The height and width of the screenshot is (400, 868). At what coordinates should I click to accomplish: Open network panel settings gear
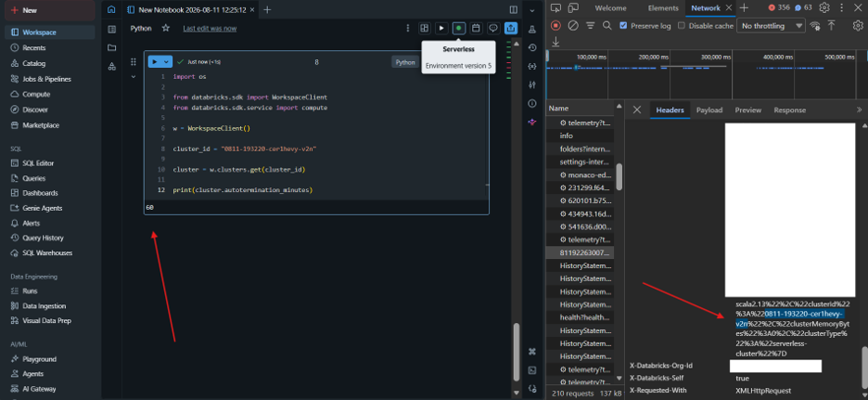[x=858, y=25]
